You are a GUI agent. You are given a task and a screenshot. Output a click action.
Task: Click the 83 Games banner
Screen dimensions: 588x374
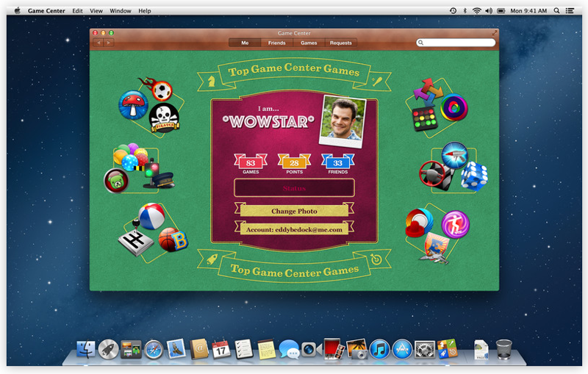[x=251, y=164]
